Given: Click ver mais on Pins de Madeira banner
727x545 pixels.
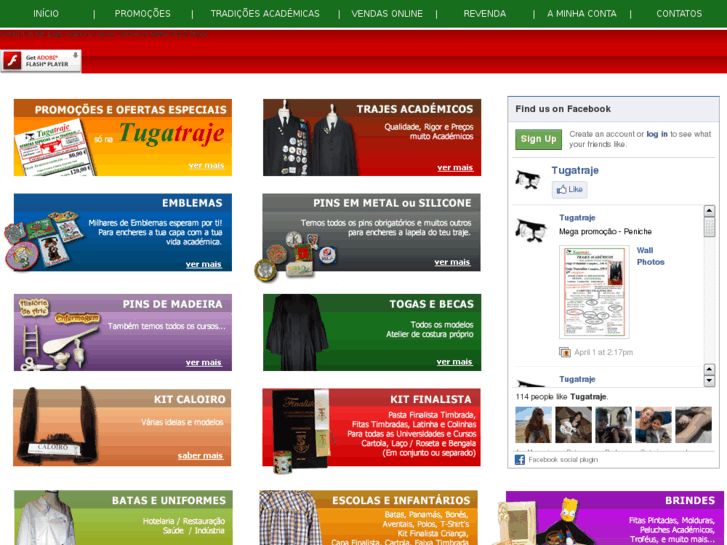Looking at the screenshot, I should 204,363.
